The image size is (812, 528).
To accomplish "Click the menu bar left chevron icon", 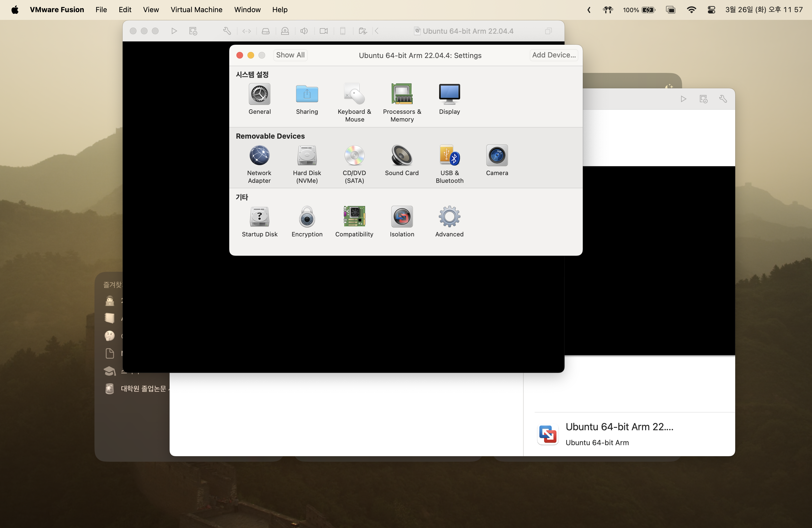I will click(x=589, y=10).
